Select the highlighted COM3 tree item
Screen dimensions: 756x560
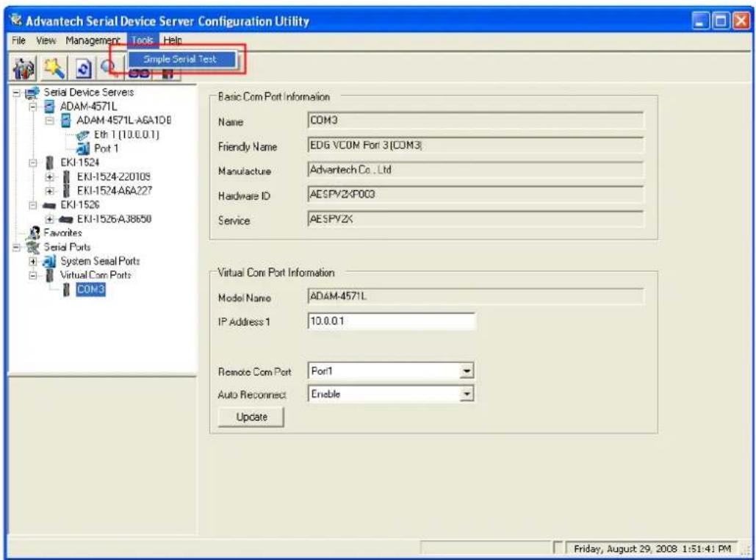(90, 290)
